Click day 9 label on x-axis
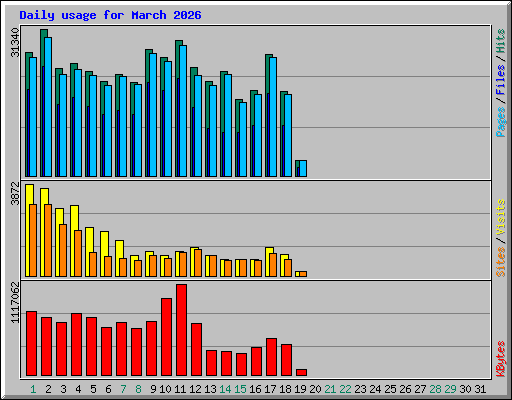This screenshot has height=400, width=512. click(x=153, y=389)
